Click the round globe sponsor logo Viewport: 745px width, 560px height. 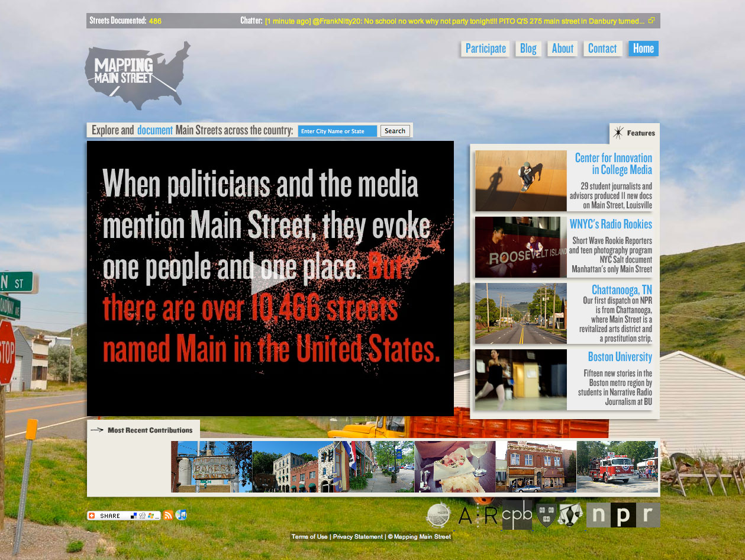[438, 516]
